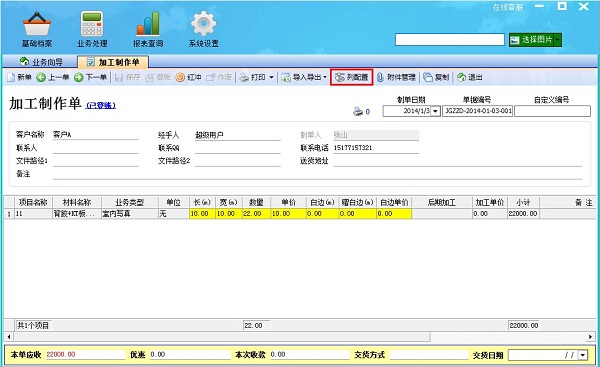This screenshot has height=367, width=600.
Task: Click the 本单应收 amount field
Action: [85, 355]
